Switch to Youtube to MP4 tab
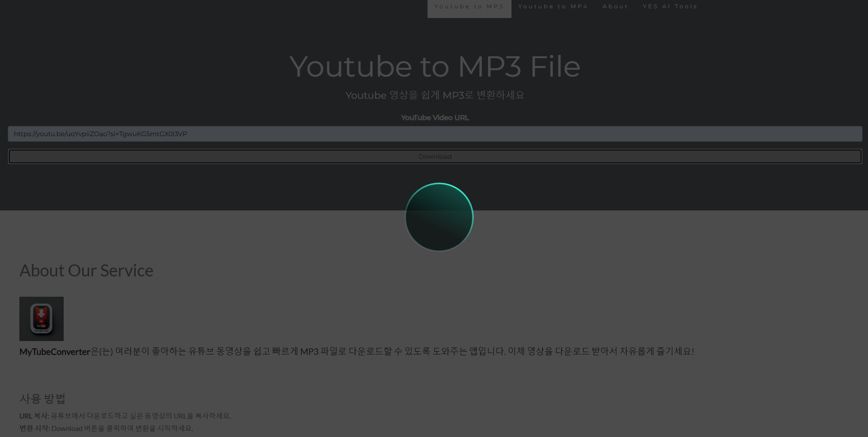Image resolution: width=868 pixels, height=437 pixels. point(553,6)
